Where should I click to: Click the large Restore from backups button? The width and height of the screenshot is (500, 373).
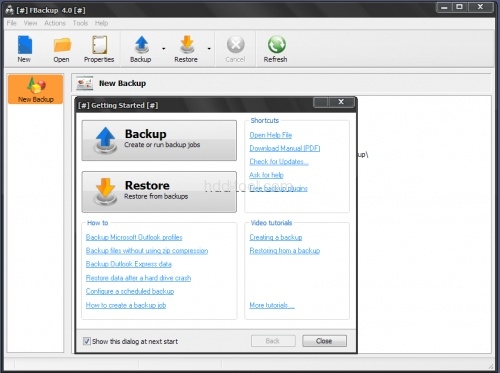(x=159, y=192)
